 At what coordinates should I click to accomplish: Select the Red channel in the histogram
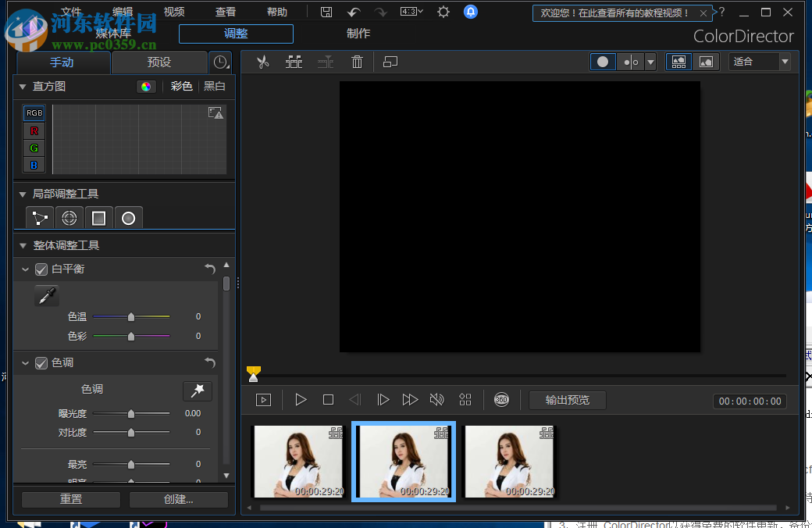(34, 130)
